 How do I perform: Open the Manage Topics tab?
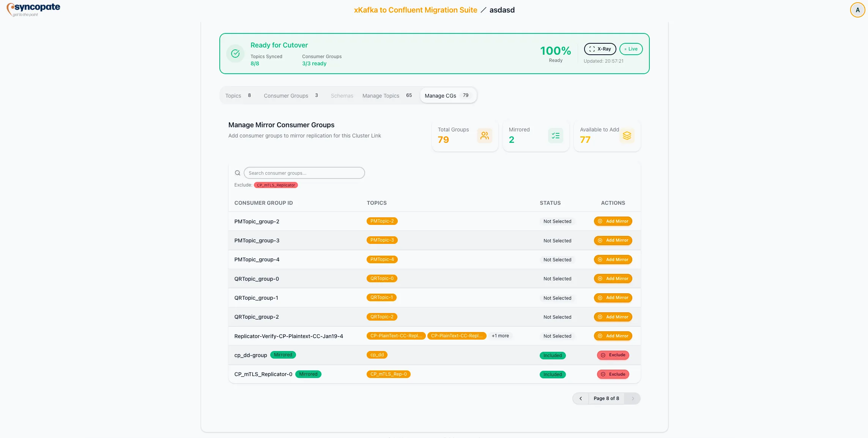click(380, 96)
